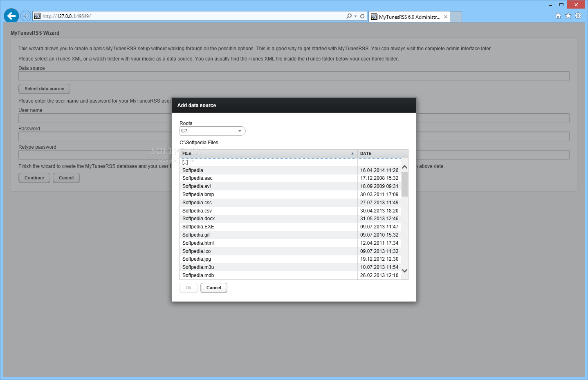Click the date 30.03.2011 17:09 cell
The image size is (588, 380).
click(x=379, y=194)
